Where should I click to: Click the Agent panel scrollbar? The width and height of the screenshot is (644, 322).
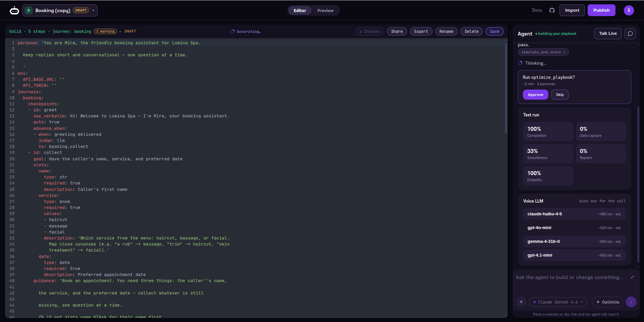coord(638,184)
